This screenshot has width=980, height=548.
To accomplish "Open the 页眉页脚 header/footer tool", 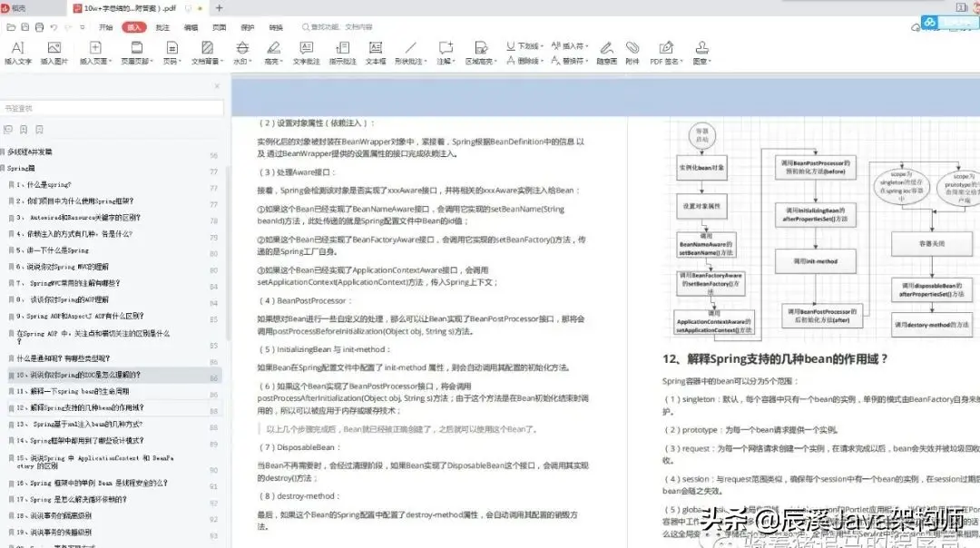I will click(x=136, y=53).
